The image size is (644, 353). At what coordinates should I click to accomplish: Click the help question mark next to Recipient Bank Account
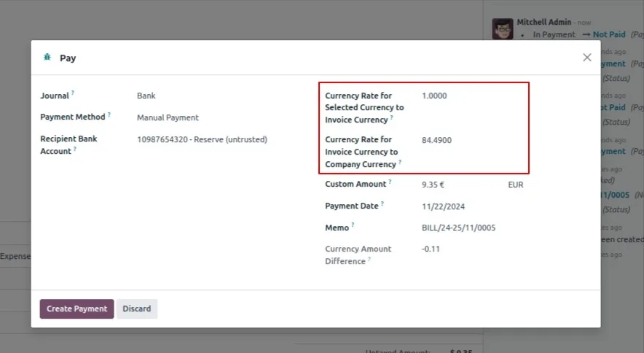tap(75, 149)
